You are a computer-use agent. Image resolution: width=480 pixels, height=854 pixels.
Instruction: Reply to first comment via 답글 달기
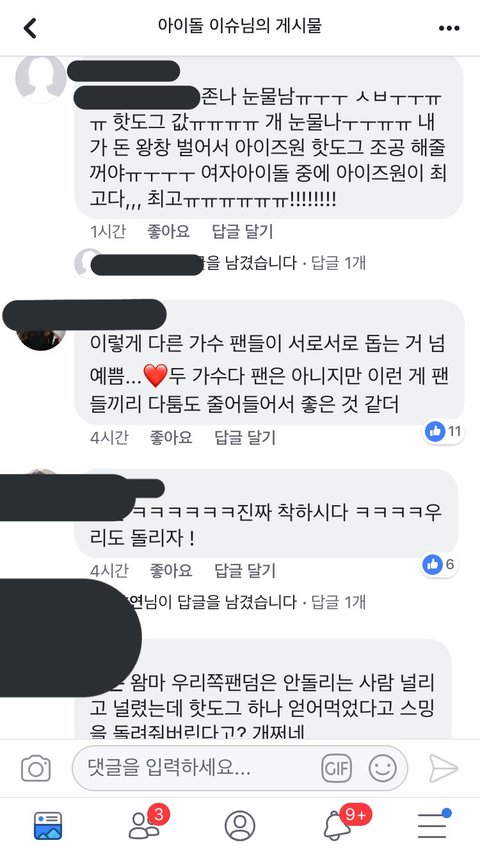point(242,231)
